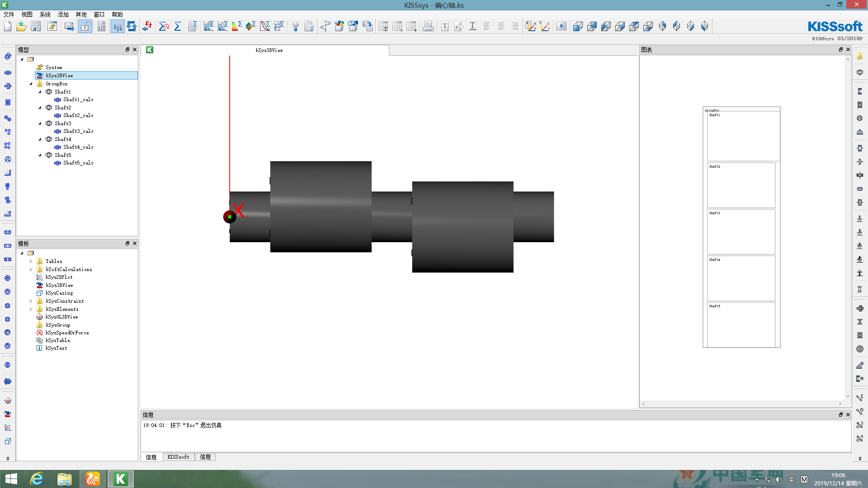Click the Shaft1 box in the diagram panel
The height and width of the screenshot is (488, 868).
pyautogui.click(x=743, y=136)
